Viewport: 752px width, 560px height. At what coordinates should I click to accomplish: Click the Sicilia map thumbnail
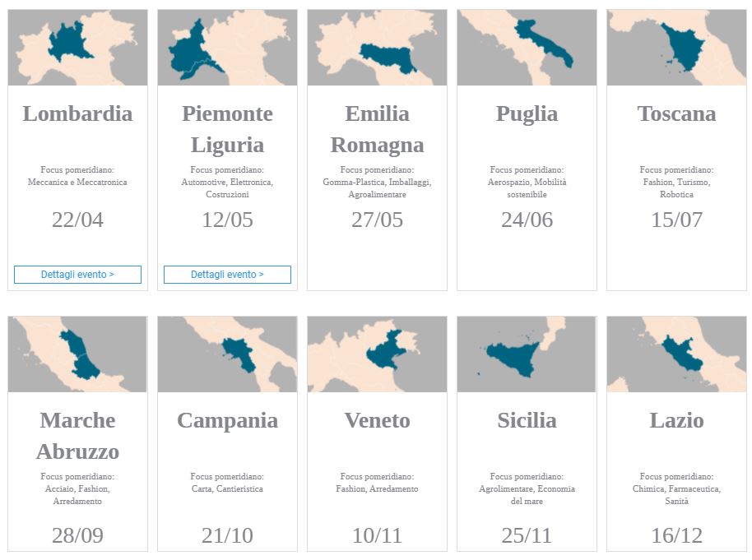527,354
